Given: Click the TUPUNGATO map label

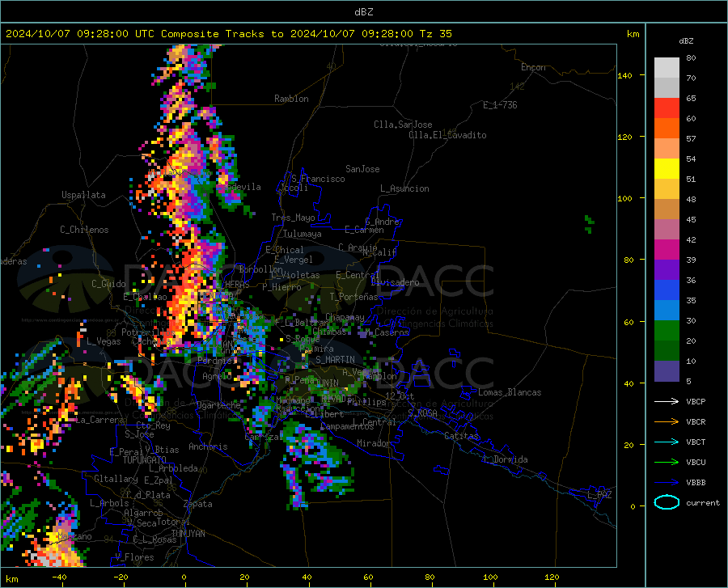Looking at the screenshot, I should (x=145, y=460).
